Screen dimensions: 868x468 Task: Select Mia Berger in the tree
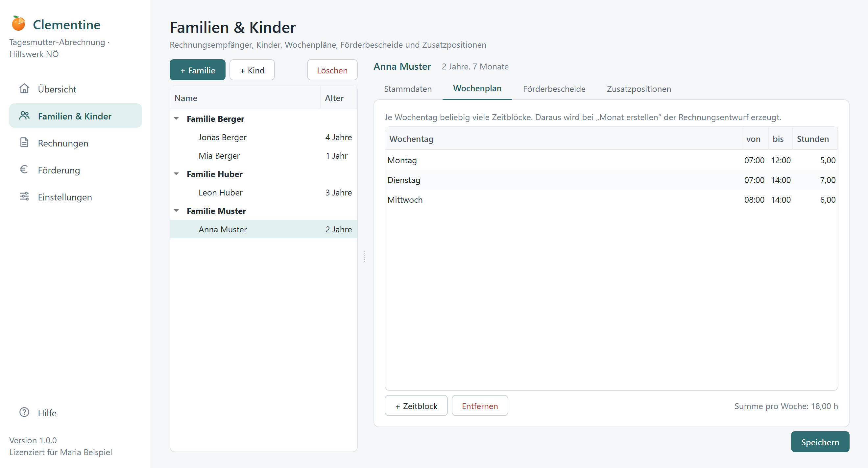263,156
